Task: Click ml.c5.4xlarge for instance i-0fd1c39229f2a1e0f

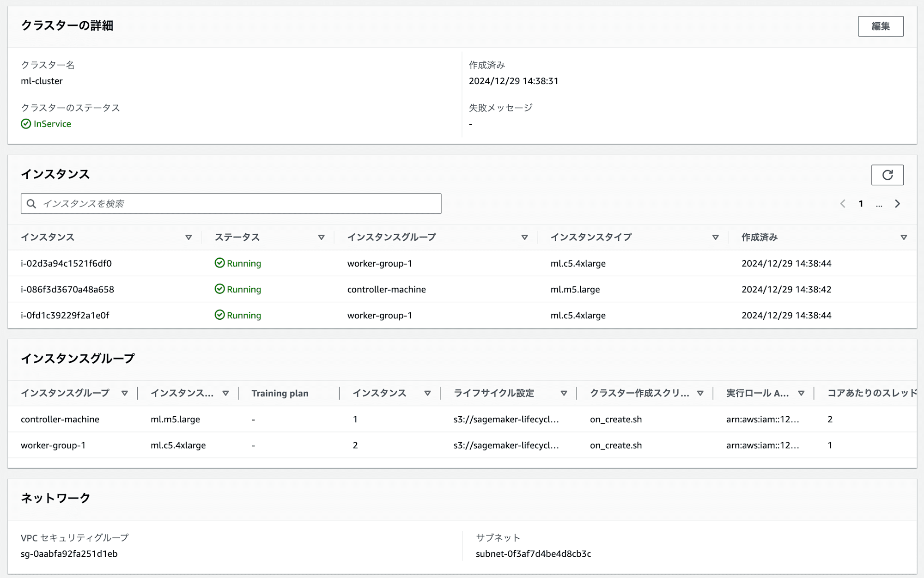Action: (578, 315)
